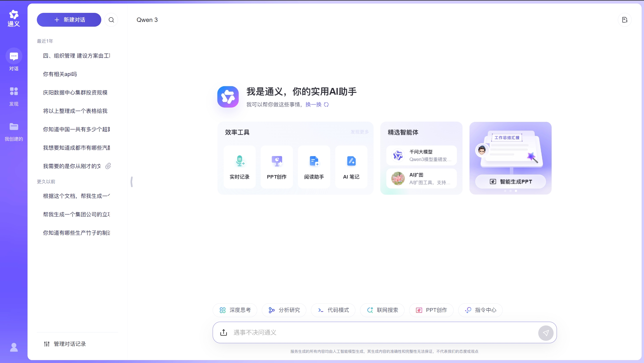Click 管理对话记录 settings slider icon
The width and height of the screenshot is (644, 363).
click(47, 344)
